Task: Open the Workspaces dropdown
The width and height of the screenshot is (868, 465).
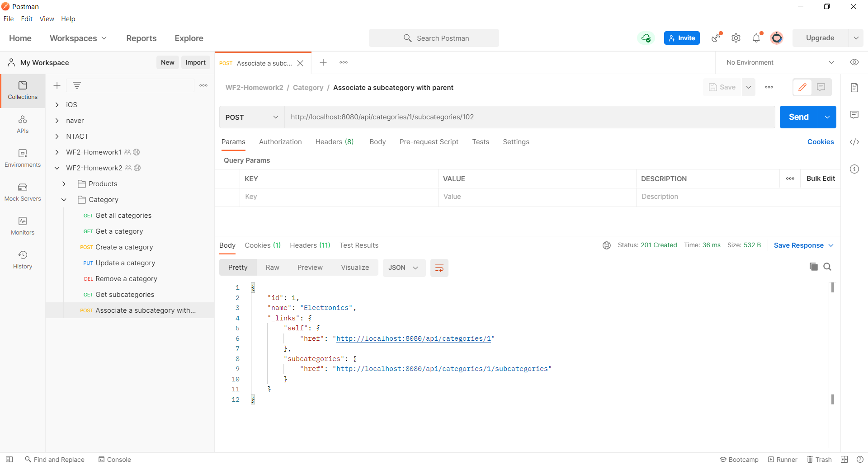Action: (78, 38)
